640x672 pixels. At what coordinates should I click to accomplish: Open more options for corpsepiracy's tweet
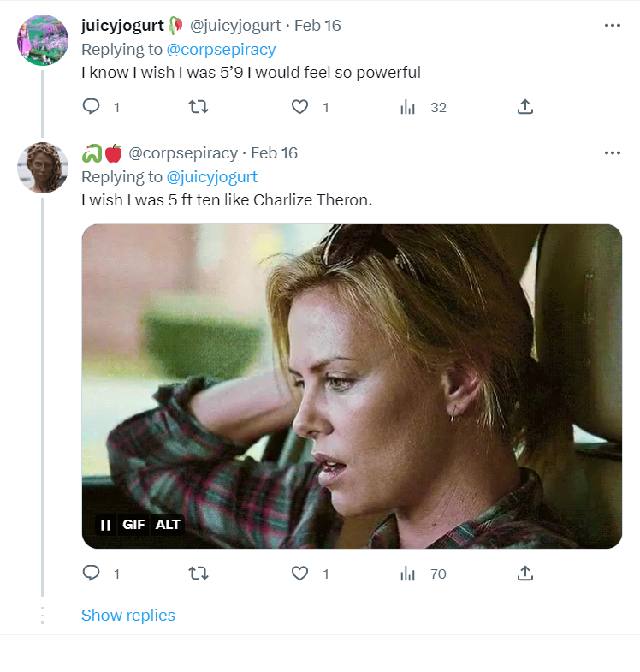tap(612, 153)
